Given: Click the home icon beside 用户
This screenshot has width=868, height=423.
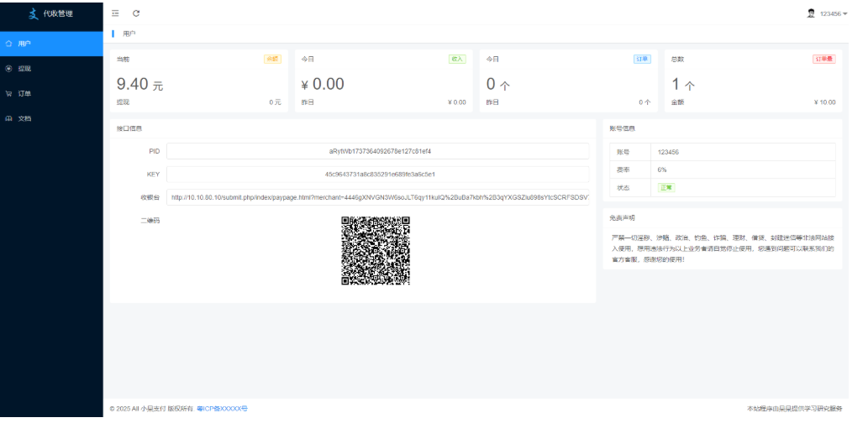Looking at the screenshot, I should (x=8, y=43).
